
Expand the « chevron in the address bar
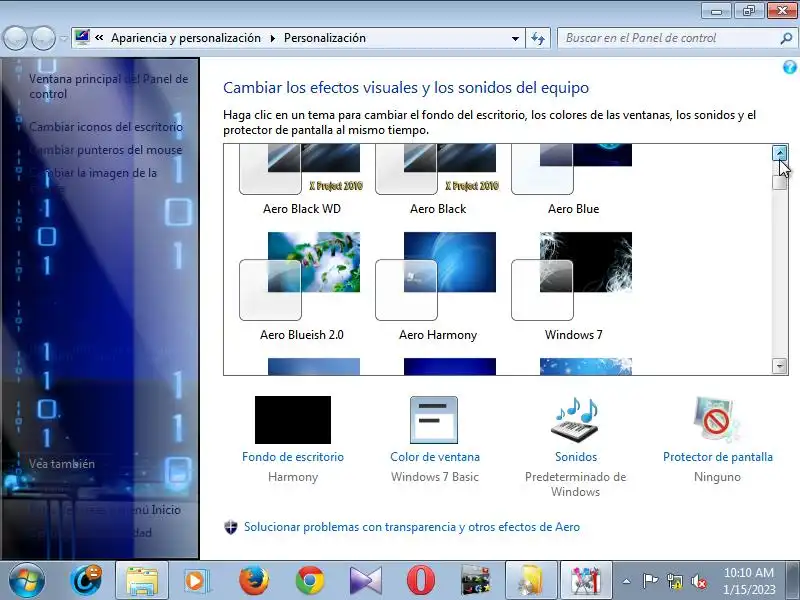[x=99, y=38]
